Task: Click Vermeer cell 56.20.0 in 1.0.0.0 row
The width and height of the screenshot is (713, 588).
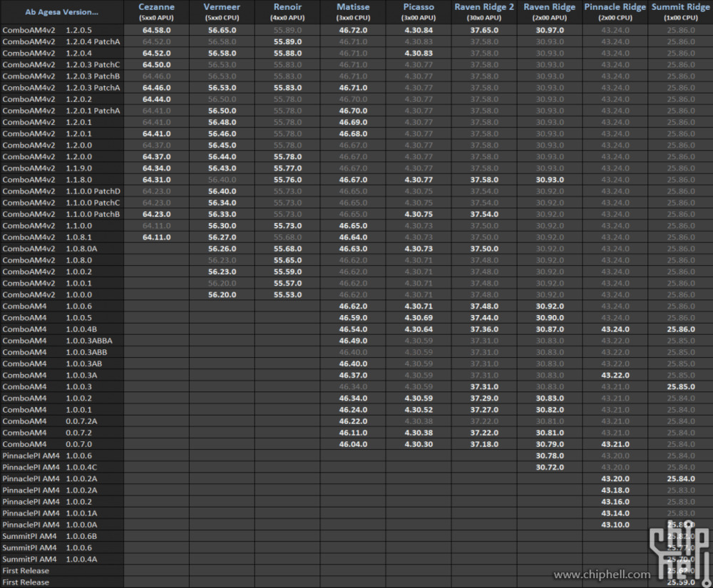Action: point(222,295)
